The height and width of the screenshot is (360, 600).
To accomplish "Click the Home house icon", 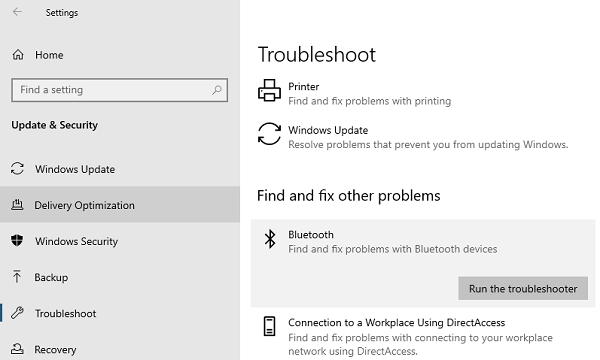I will [18, 55].
